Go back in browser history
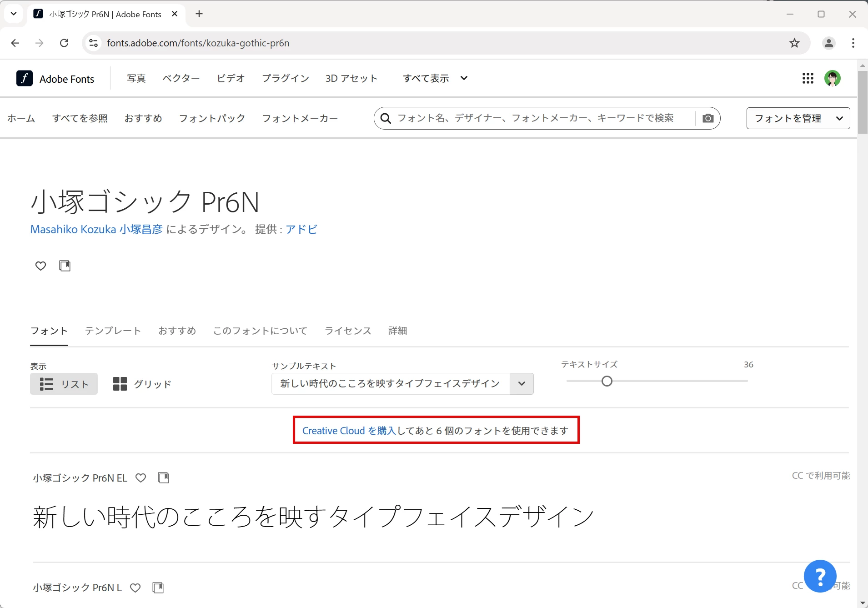 (15, 43)
